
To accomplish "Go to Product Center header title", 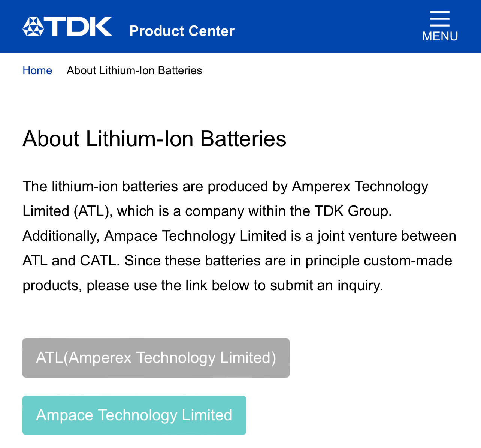I will 182,31.
